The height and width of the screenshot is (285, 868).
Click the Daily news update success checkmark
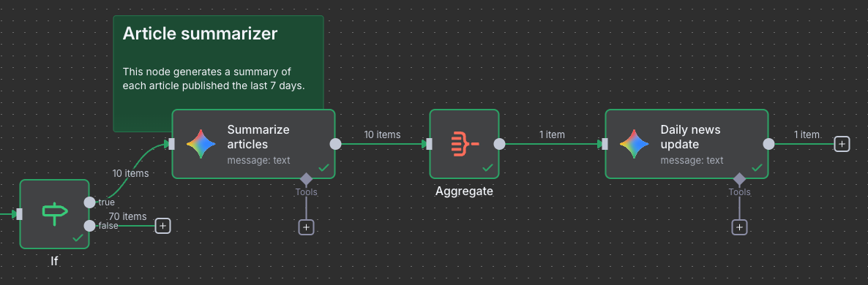(x=757, y=167)
